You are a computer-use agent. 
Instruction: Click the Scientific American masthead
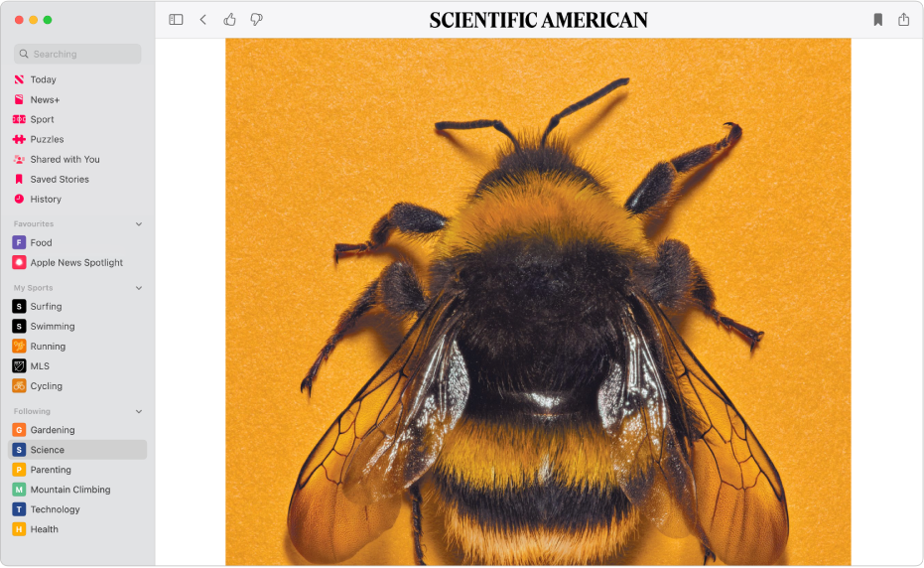click(x=539, y=20)
